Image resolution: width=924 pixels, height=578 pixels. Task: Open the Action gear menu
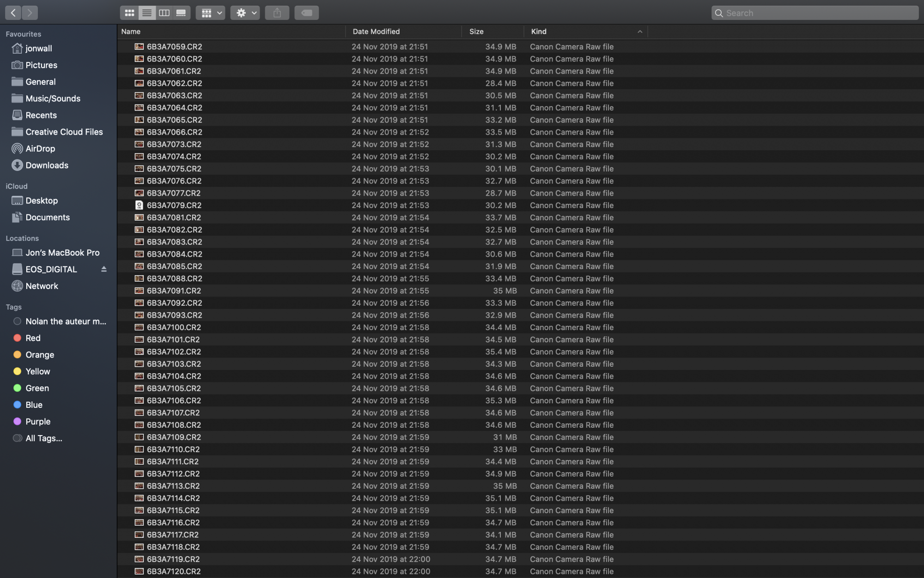pos(245,13)
